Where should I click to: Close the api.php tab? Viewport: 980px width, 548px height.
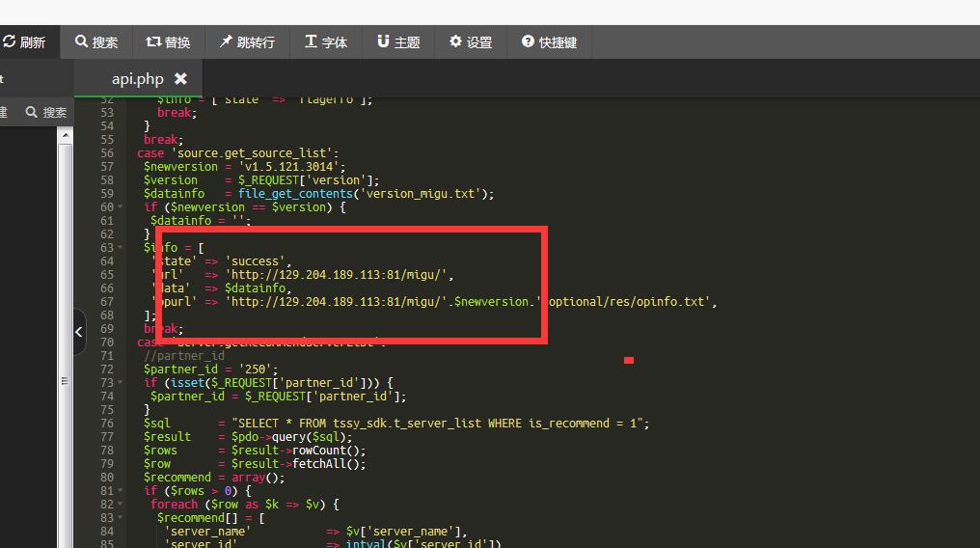(x=180, y=79)
